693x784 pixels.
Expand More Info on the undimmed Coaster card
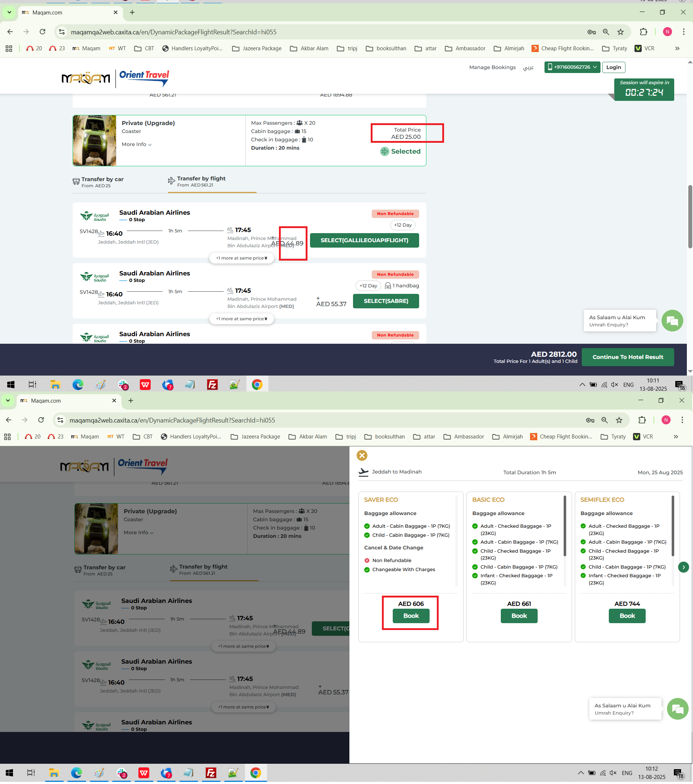(x=137, y=145)
